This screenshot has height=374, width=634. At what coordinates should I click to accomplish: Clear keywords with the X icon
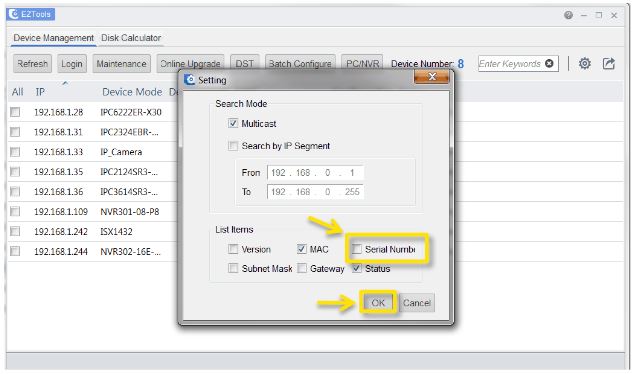(549, 63)
